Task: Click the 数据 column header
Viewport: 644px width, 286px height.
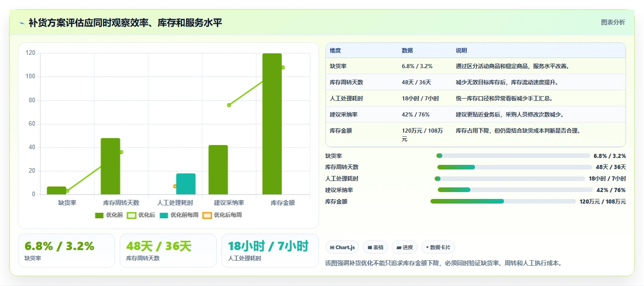Action: 407,51
